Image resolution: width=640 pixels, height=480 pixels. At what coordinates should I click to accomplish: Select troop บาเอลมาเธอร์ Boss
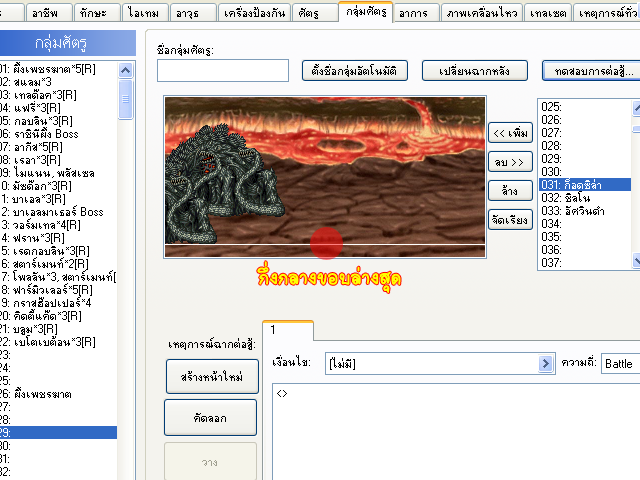pos(58,212)
